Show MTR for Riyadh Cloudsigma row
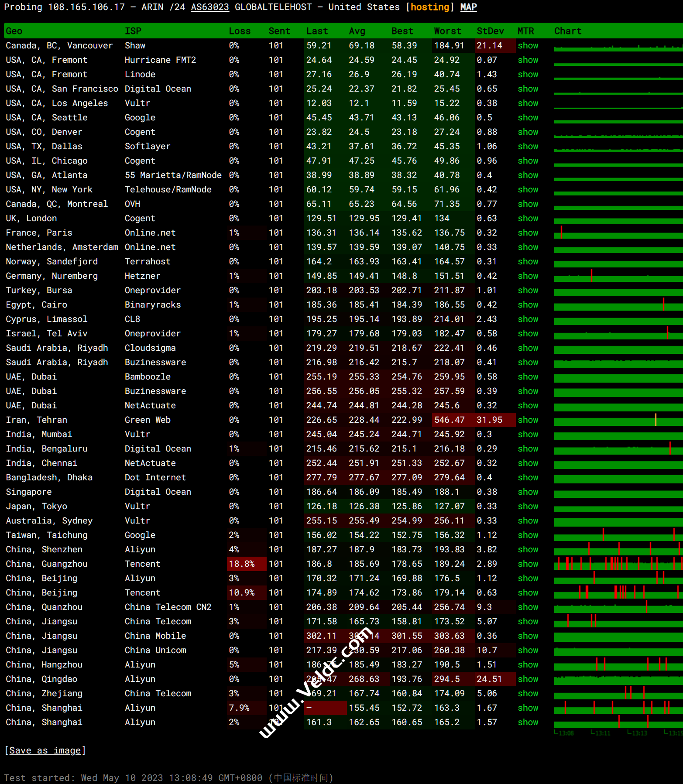683x784 pixels. (528, 348)
